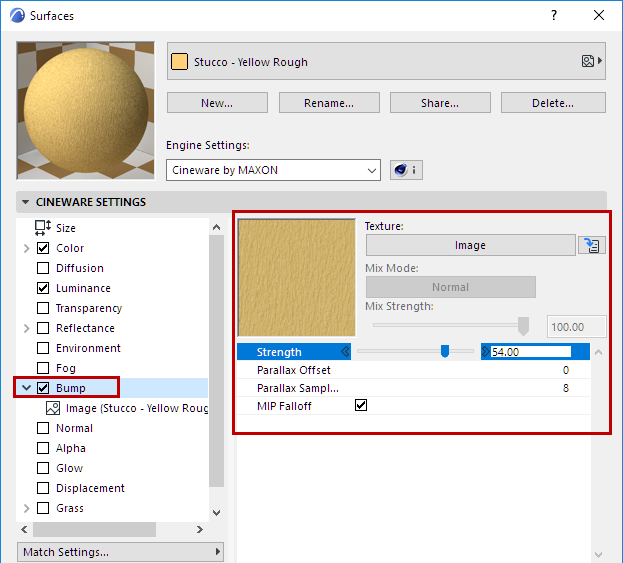Enable the Alpha channel checkbox
Screen dimensions: 623x563
(43, 448)
